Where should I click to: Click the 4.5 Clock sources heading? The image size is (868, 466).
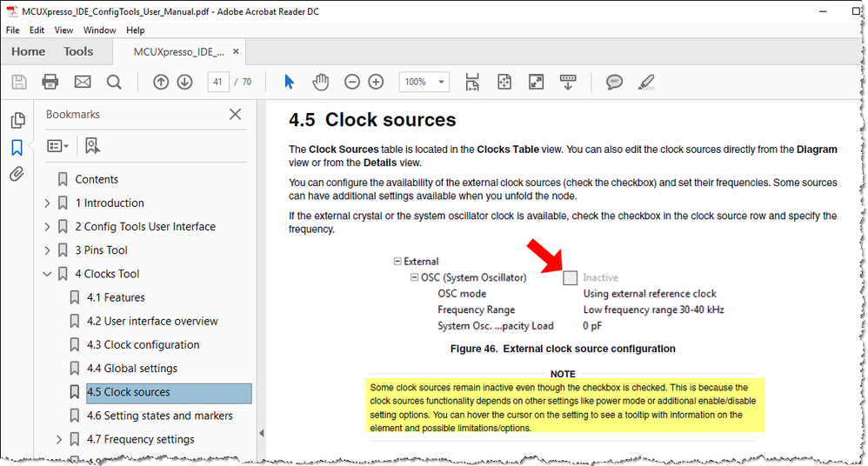pyautogui.click(x=372, y=120)
